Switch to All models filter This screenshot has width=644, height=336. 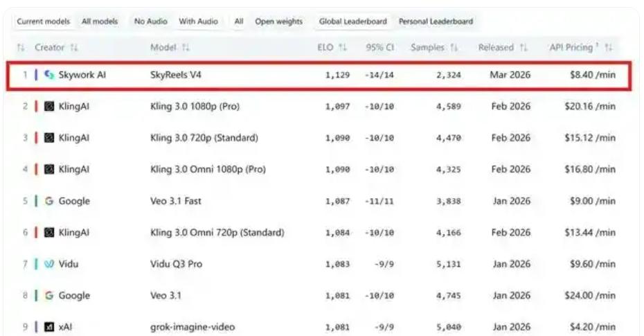click(x=100, y=21)
